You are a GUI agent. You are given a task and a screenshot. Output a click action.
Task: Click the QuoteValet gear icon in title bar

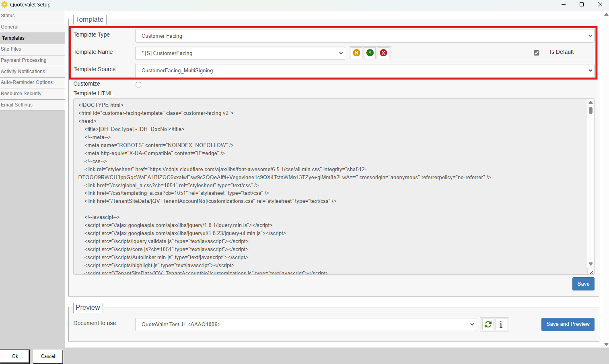point(4,4)
